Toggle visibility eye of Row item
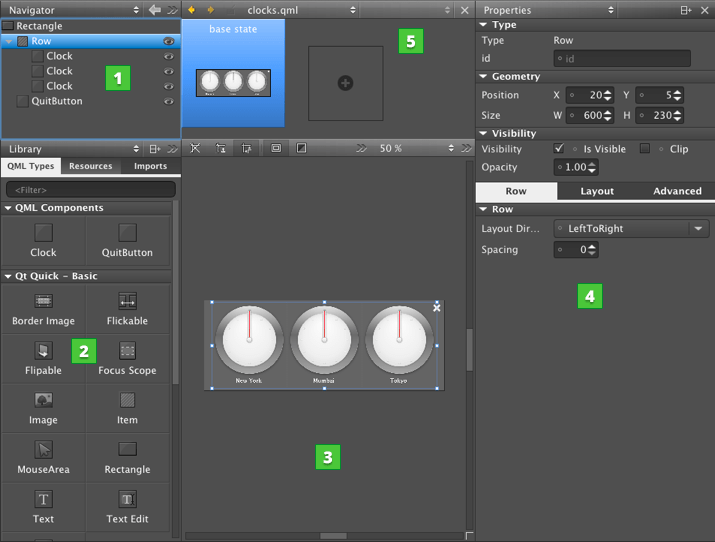 [169, 41]
